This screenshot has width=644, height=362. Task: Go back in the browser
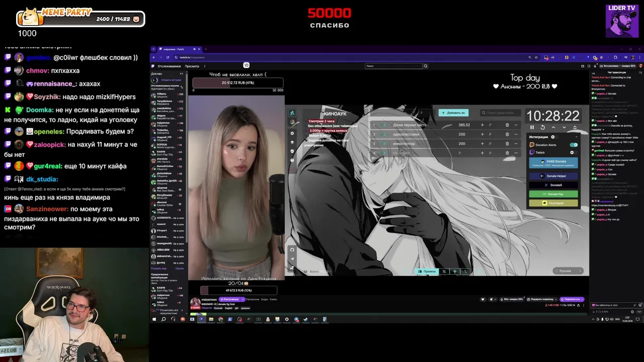click(154, 57)
